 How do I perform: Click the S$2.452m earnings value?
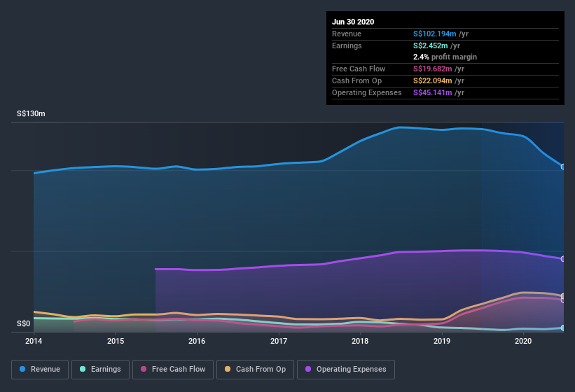[x=431, y=45]
